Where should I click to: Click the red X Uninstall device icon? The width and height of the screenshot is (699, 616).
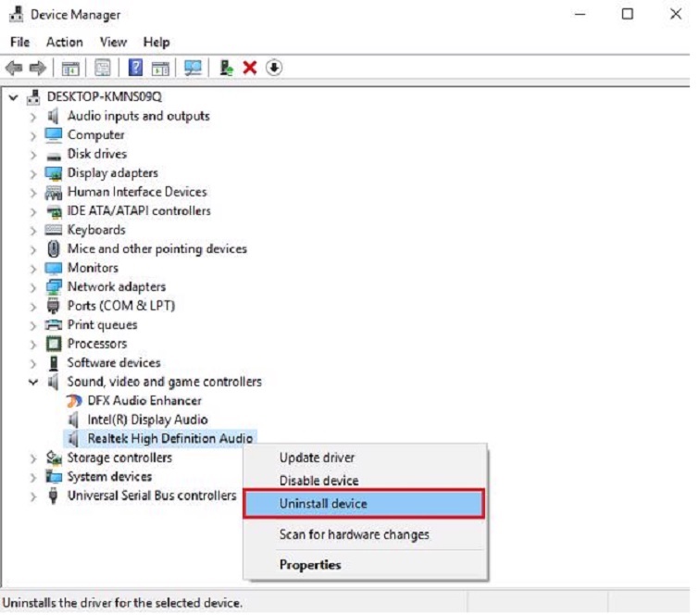click(x=250, y=68)
